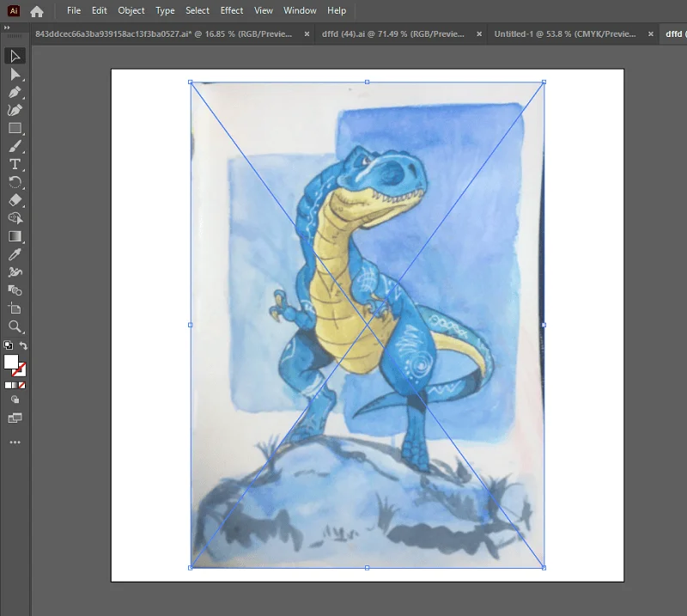Open the Object menu
This screenshot has height=616, width=687.
point(131,10)
